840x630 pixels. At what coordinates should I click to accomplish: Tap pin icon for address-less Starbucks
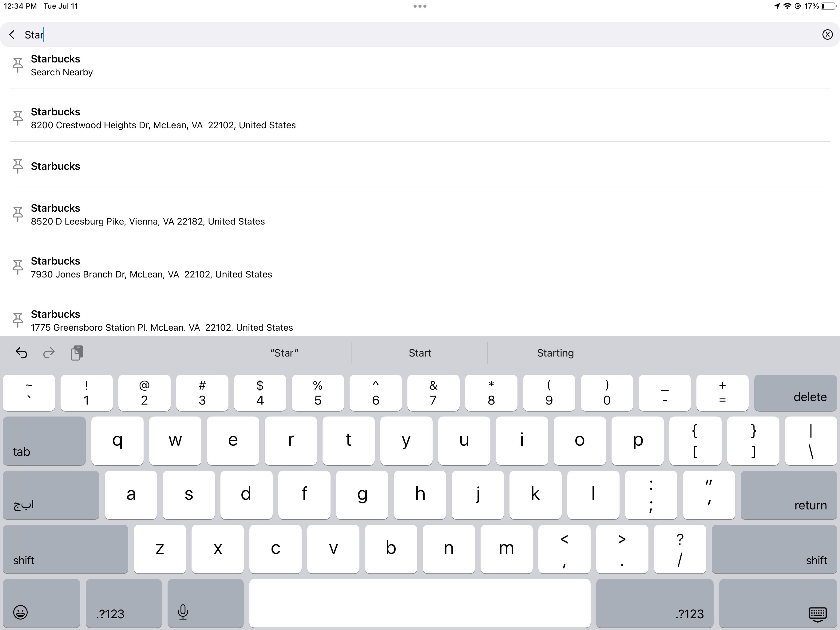18,166
